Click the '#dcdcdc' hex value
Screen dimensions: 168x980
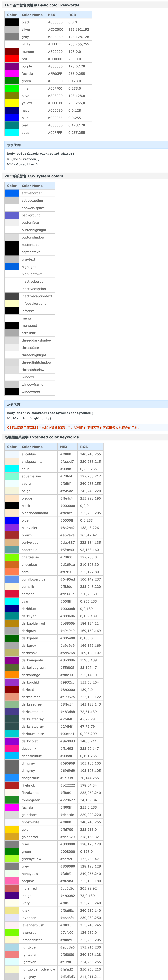(67, 815)
